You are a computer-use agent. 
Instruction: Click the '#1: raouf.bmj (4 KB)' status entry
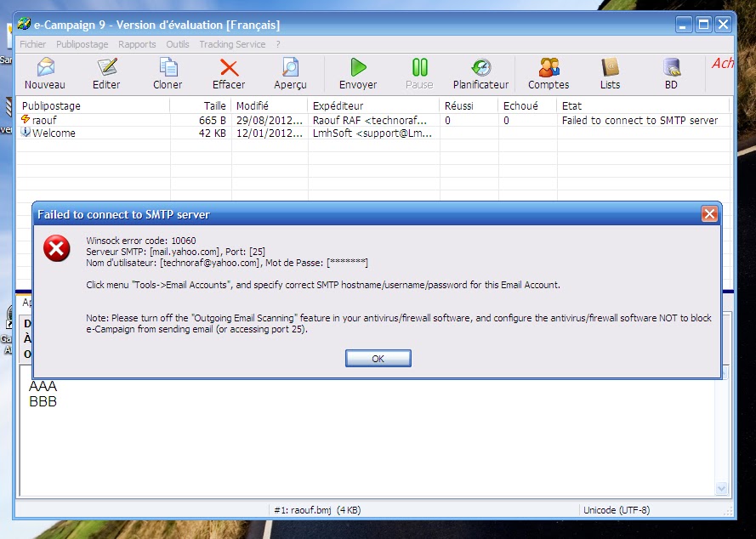(317, 510)
